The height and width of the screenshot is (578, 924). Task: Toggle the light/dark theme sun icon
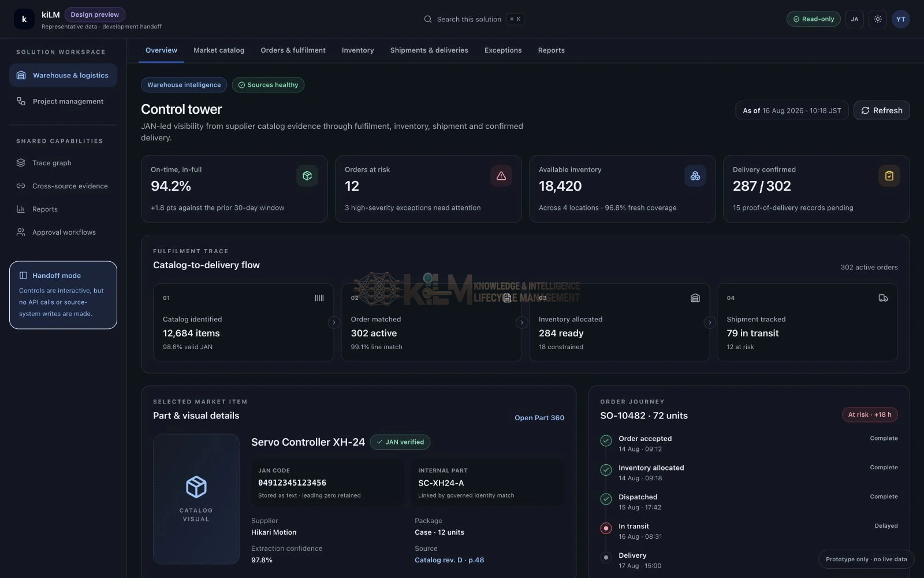[877, 19]
